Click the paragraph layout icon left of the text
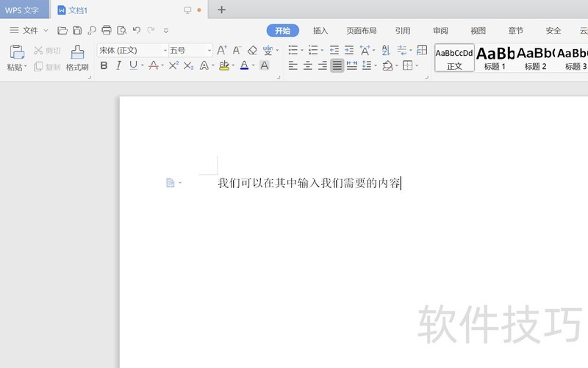 tap(171, 182)
